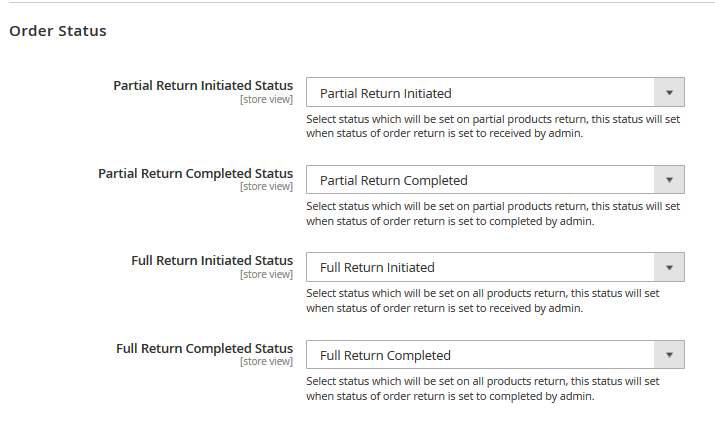The width and height of the screenshot is (715, 421).
Task: Click store view scope under Partial Return Initiated
Action: (266, 99)
